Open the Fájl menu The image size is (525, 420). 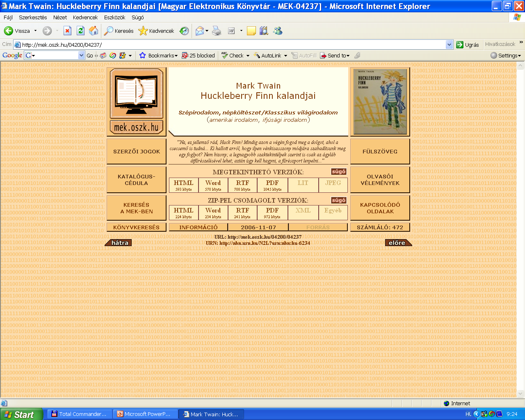pyautogui.click(x=8, y=17)
